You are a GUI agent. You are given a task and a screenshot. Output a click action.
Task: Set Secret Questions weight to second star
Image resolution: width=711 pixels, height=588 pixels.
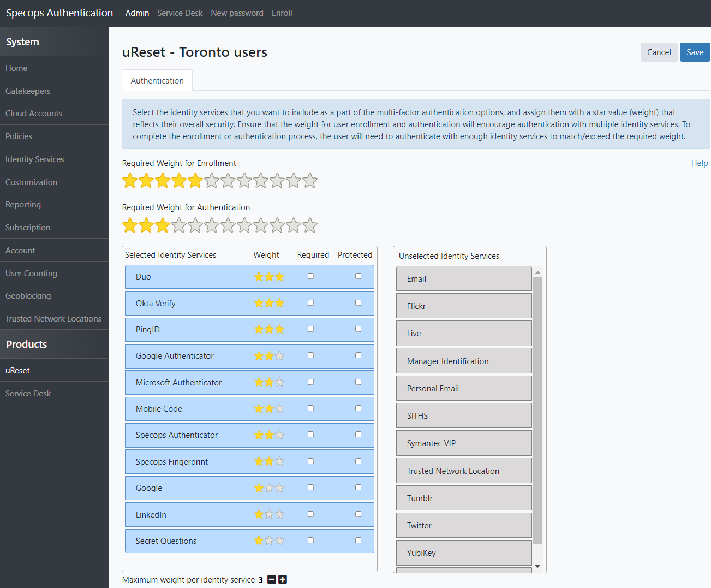pos(269,541)
